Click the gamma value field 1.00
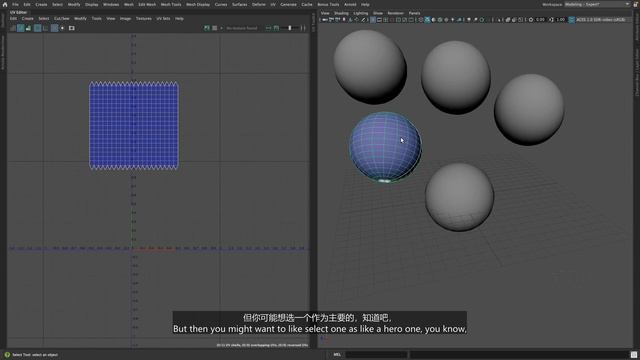The height and width of the screenshot is (360, 640). point(560,20)
